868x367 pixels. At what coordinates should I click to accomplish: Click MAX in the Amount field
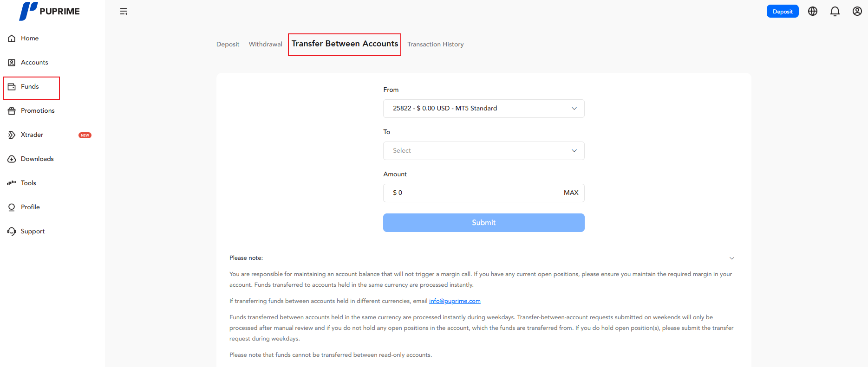coord(571,193)
